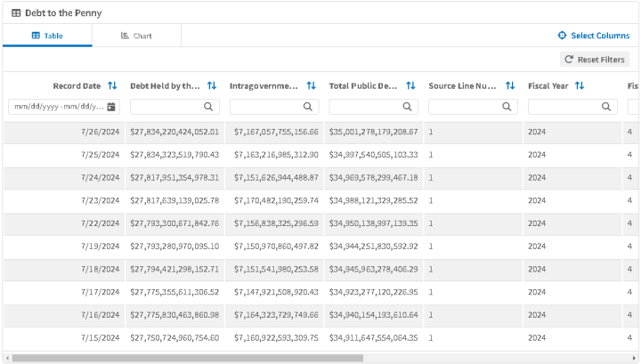Click the $27,834,220,424,052.01 debt value
This screenshot has width=641, height=364.
click(x=174, y=132)
